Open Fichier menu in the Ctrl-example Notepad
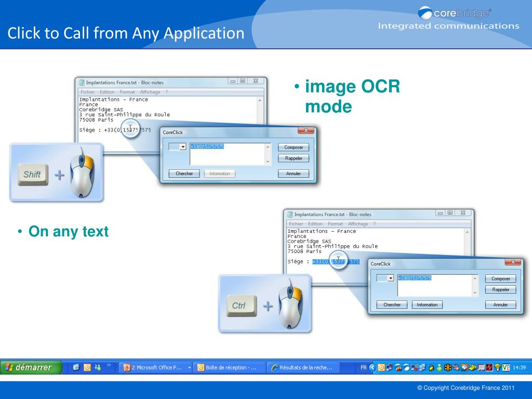Image resolution: width=532 pixels, height=399 pixels. click(x=296, y=224)
